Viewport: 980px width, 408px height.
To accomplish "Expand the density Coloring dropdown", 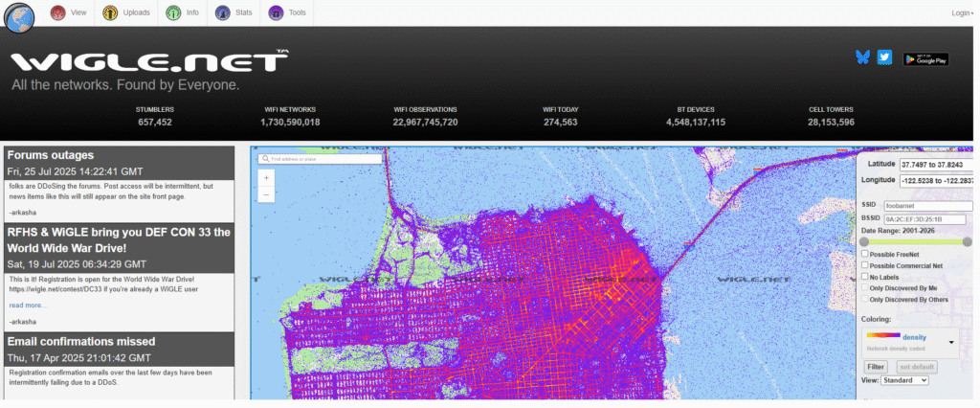I will coord(911,342).
